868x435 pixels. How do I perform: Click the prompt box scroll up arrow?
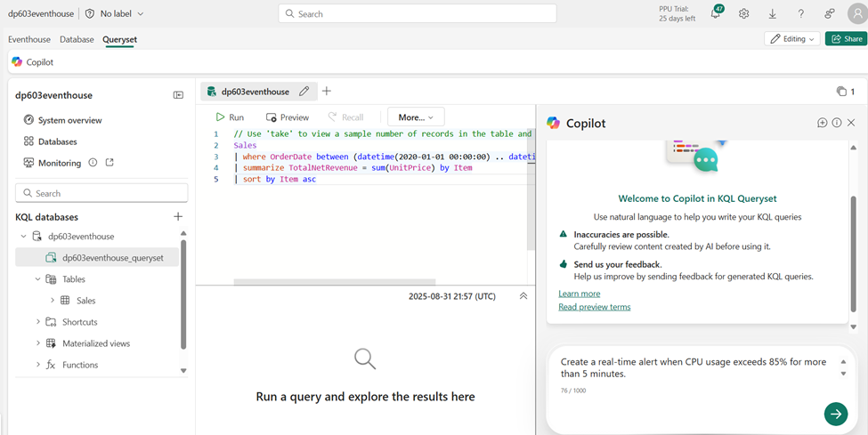(x=843, y=362)
